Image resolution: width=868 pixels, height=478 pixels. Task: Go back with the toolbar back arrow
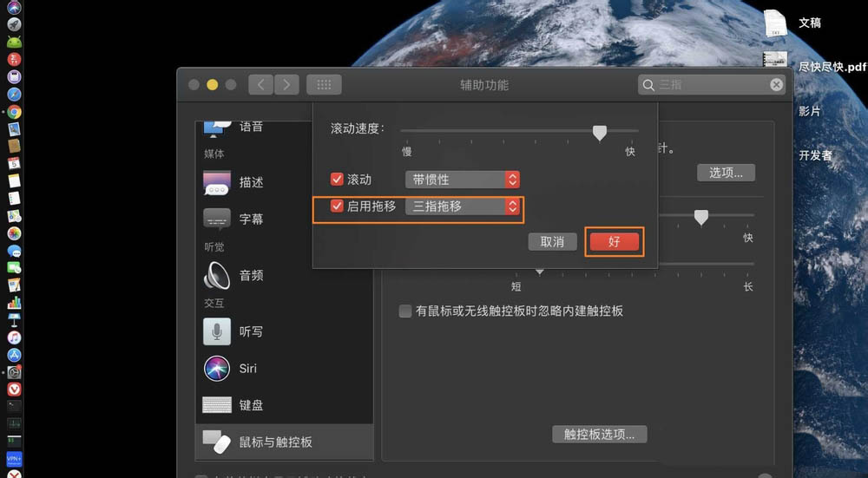pos(260,85)
